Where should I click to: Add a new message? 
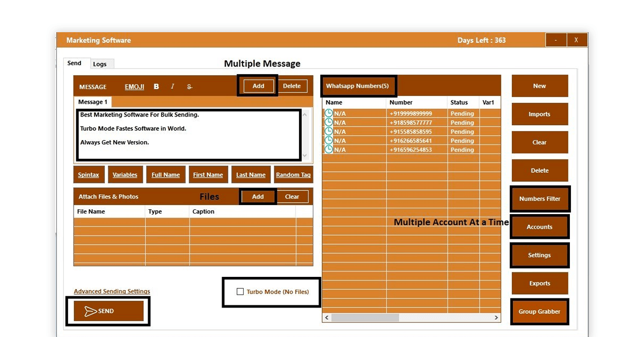(x=258, y=86)
